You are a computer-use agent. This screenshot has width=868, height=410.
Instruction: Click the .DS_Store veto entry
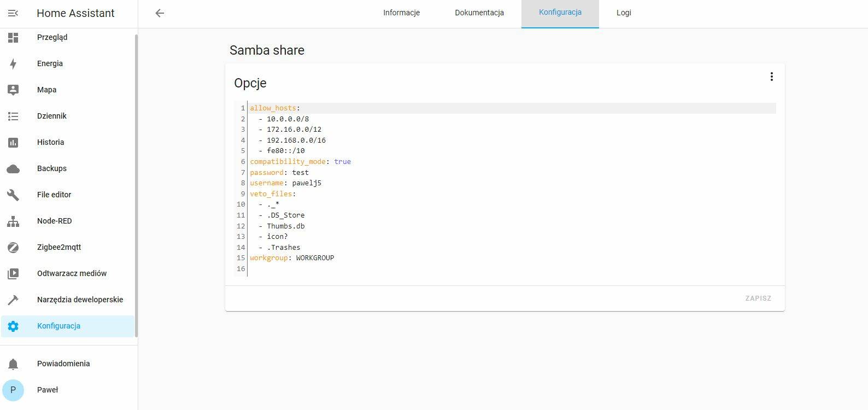(x=286, y=215)
